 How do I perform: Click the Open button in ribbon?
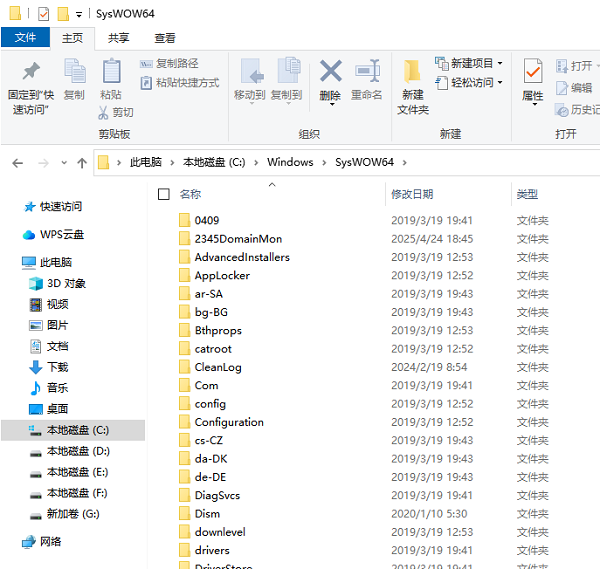[x=576, y=66]
